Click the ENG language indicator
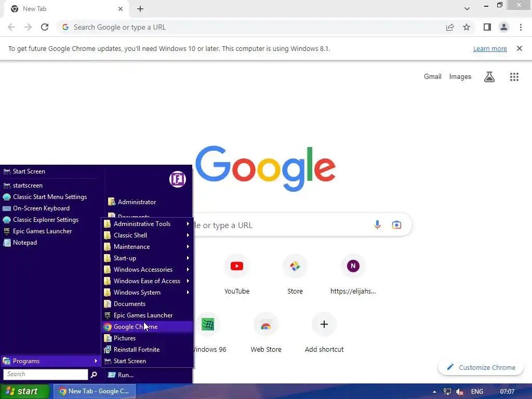The height and width of the screenshot is (399, 532). tap(477, 392)
